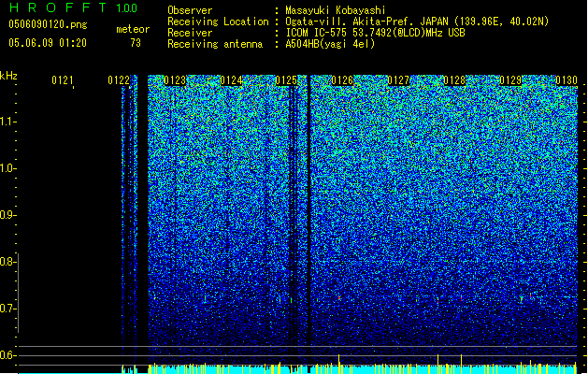Select the ICOM IC-575 receiver text
Screen dimensions: 588x374
(x=375, y=33)
